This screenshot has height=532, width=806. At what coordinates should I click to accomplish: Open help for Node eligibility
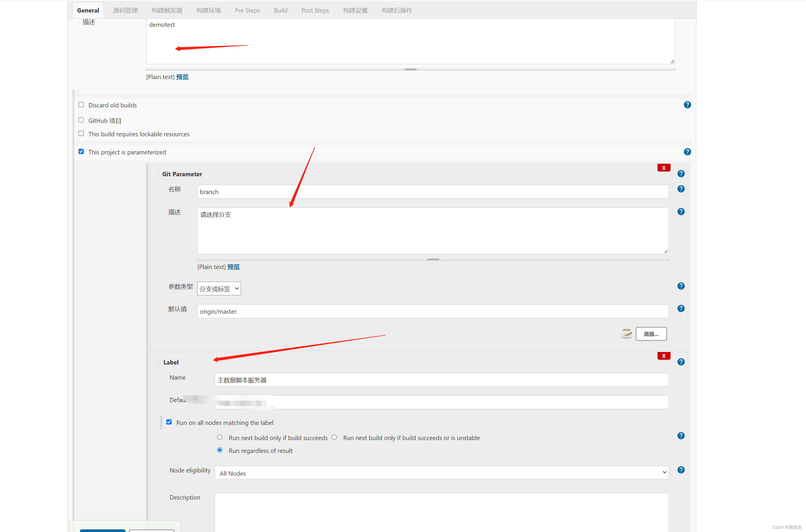click(681, 470)
